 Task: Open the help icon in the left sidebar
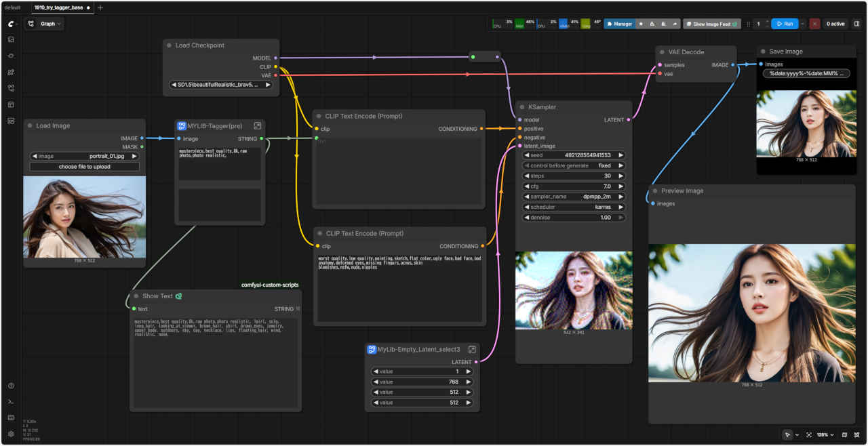(11, 386)
